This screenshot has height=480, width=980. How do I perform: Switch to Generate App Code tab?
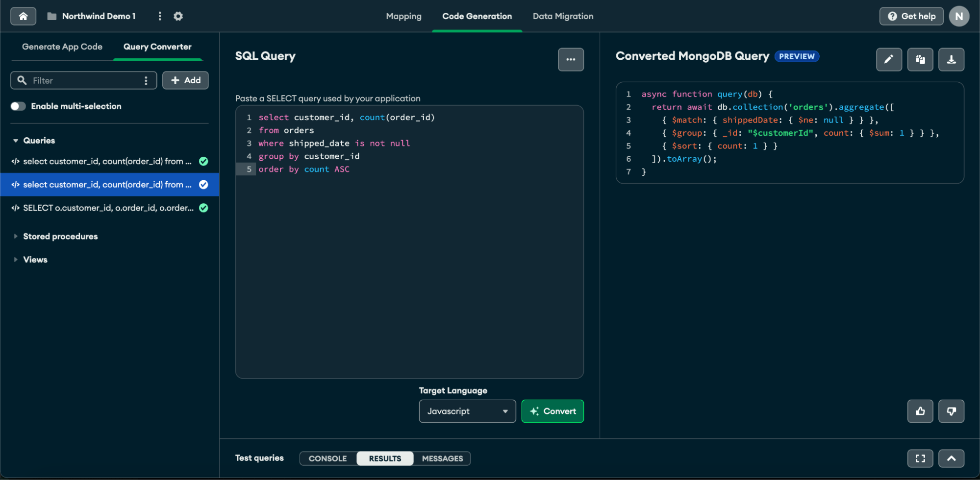[62, 47]
